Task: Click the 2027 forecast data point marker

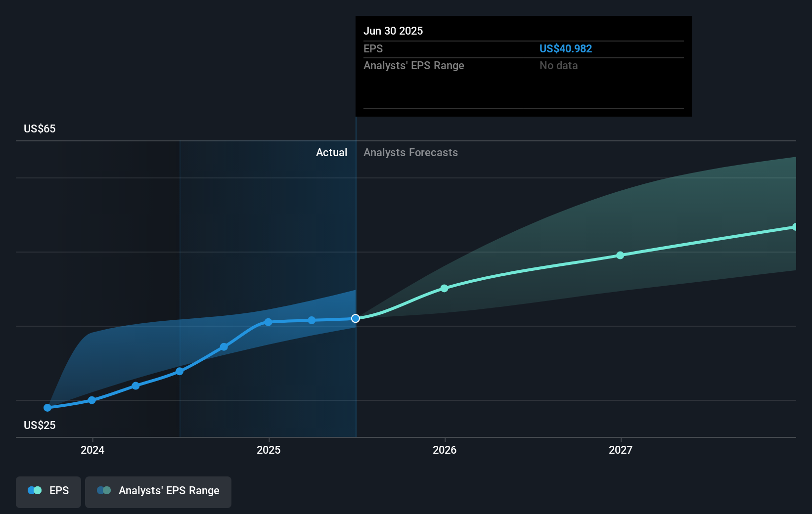Action: [x=621, y=256]
